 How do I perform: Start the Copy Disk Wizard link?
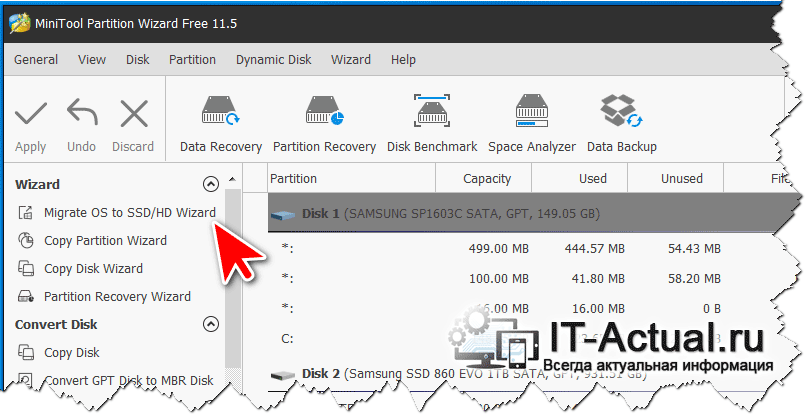click(94, 268)
